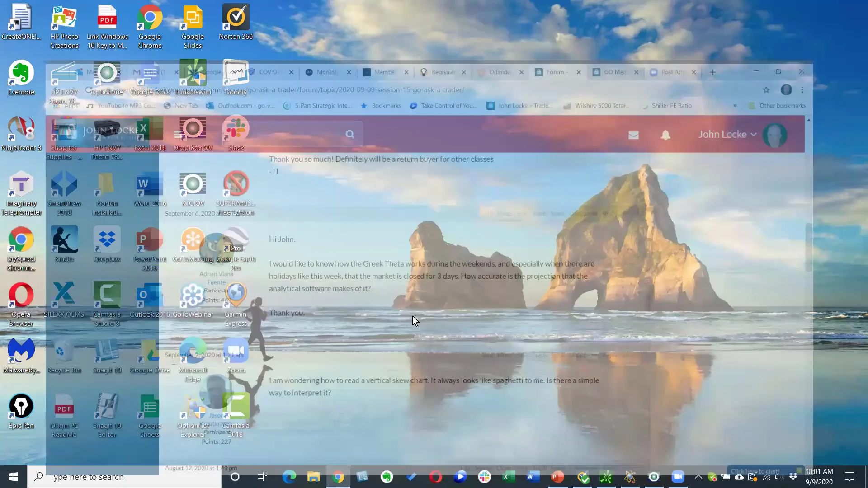Select the Orlando browser tab
The image size is (868, 488).
point(500,72)
